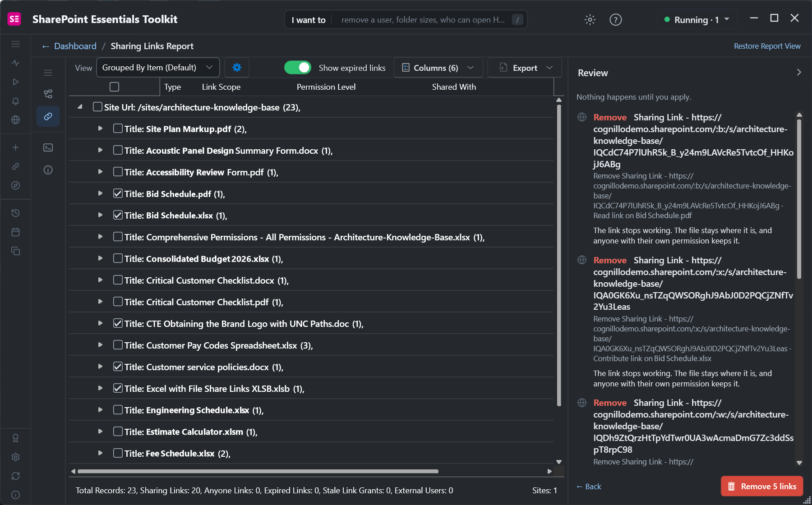Click the Remove 5 links button

coord(762,487)
